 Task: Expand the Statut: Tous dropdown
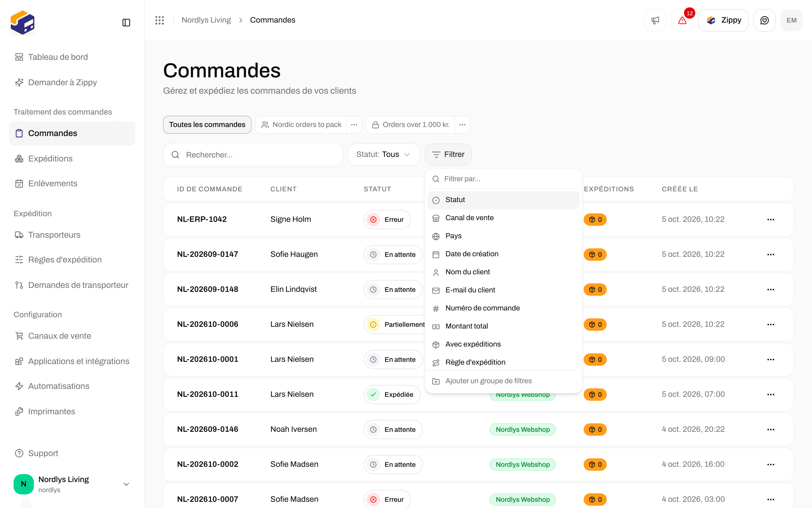point(383,155)
